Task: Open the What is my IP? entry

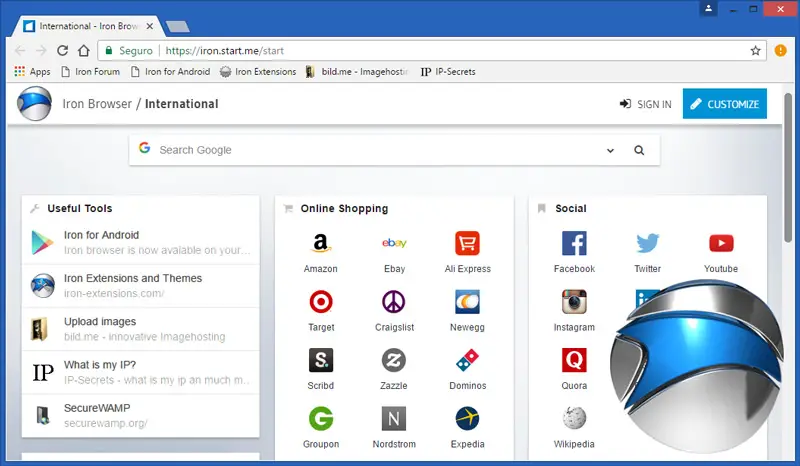Action: coord(140,373)
